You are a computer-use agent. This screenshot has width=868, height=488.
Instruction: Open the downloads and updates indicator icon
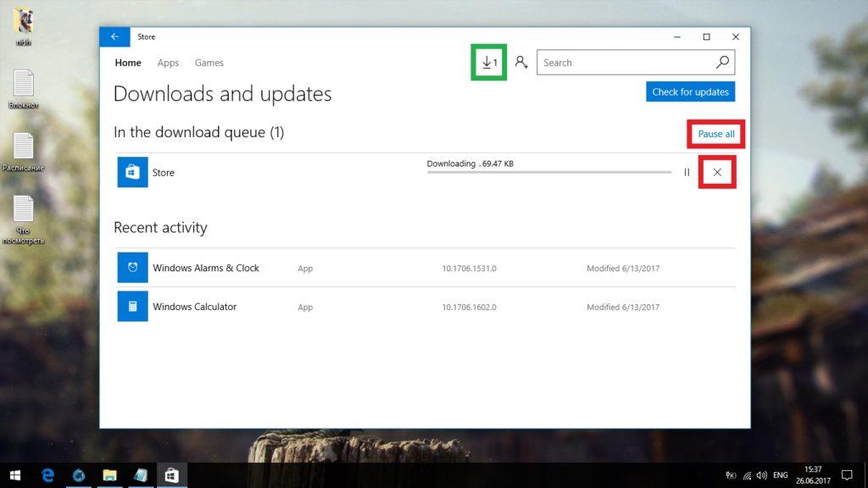pyautogui.click(x=489, y=63)
